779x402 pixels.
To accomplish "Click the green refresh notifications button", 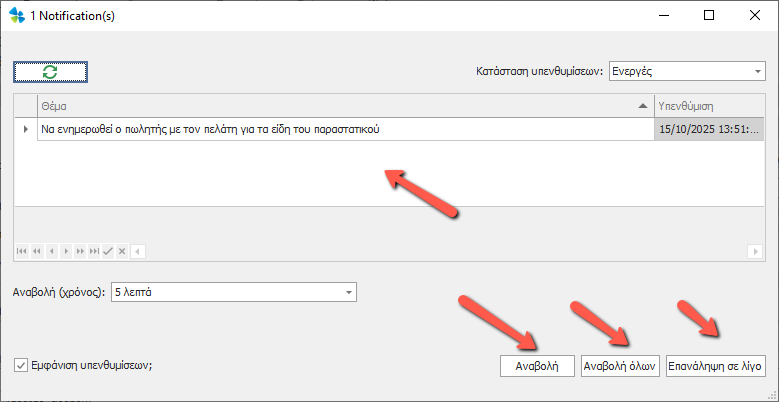I will [x=50, y=72].
